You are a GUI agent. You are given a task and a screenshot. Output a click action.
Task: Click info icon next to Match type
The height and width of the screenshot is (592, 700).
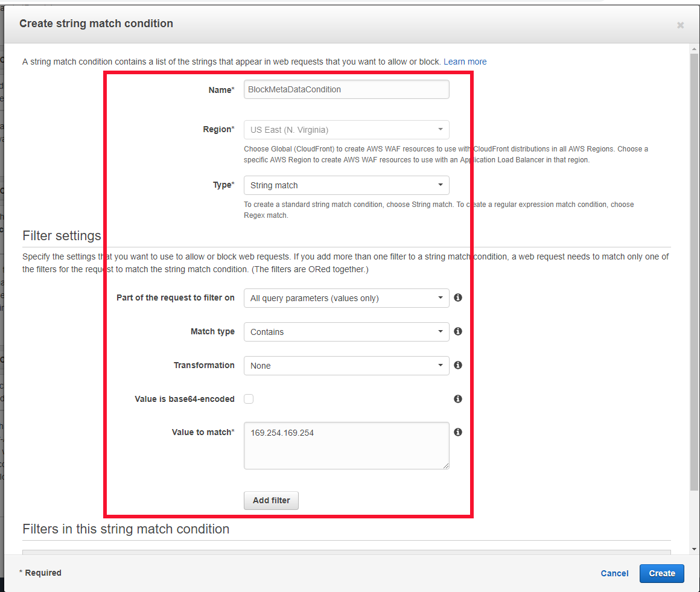click(x=458, y=331)
